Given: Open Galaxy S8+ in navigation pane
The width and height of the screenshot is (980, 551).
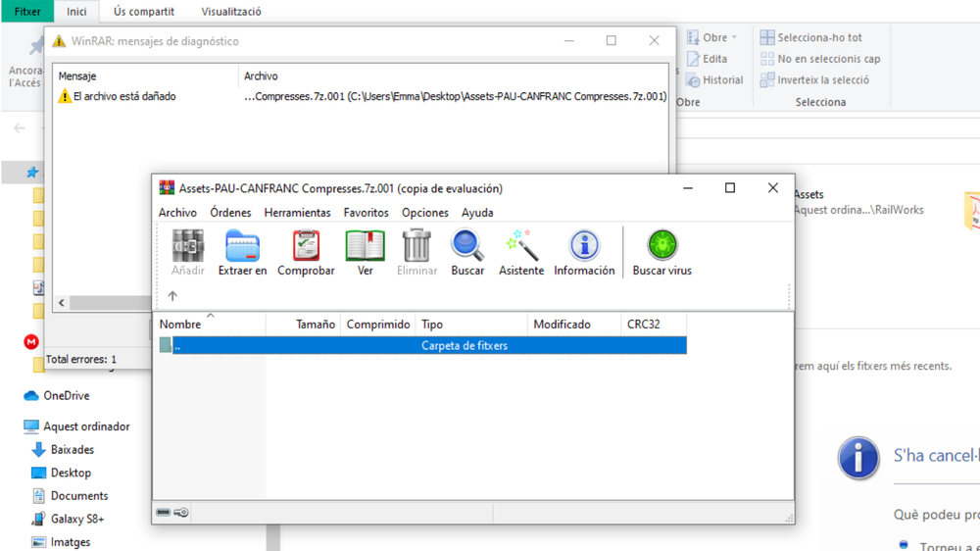Looking at the screenshot, I should 68,519.
